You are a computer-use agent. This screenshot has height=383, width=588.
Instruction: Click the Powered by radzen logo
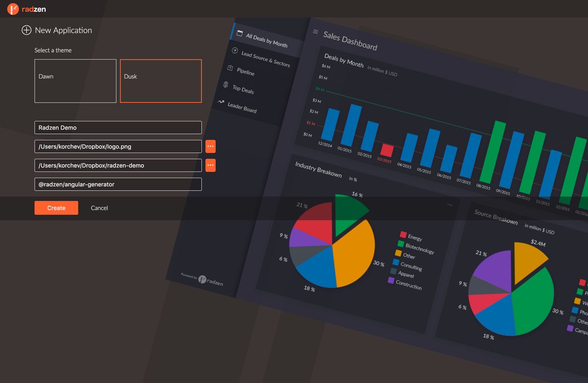(x=203, y=278)
